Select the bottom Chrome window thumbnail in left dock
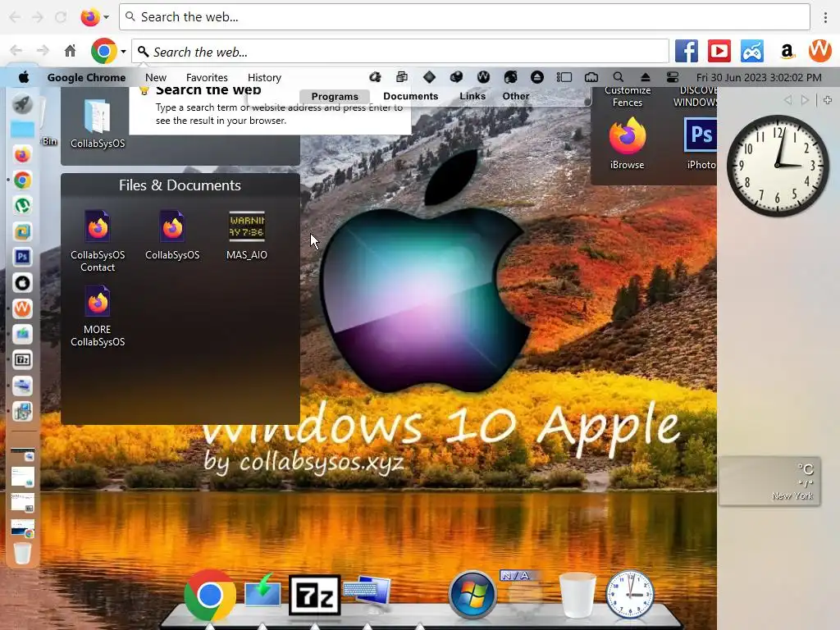This screenshot has height=630, width=840. pos(22,528)
